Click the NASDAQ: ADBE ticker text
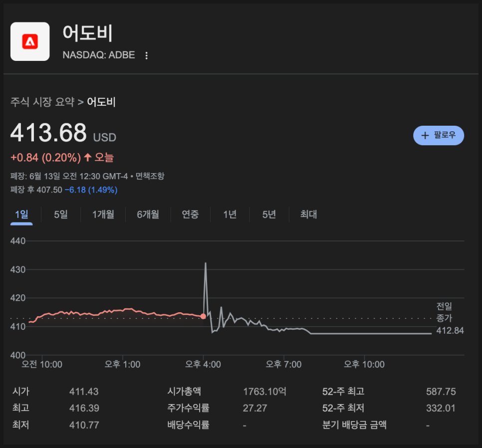This screenshot has width=482, height=448. tap(99, 55)
